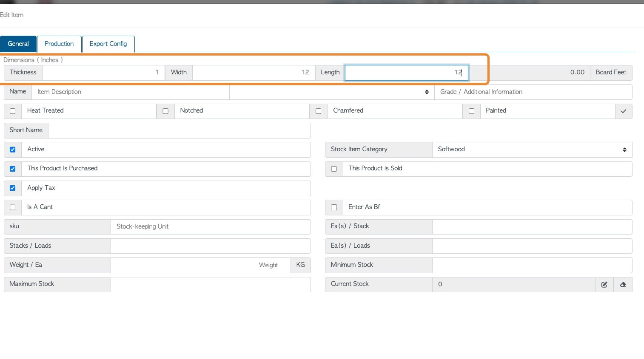The image size is (644, 359).
Task: Enable the Heat Treated checkbox
Action: click(x=13, y=111)
